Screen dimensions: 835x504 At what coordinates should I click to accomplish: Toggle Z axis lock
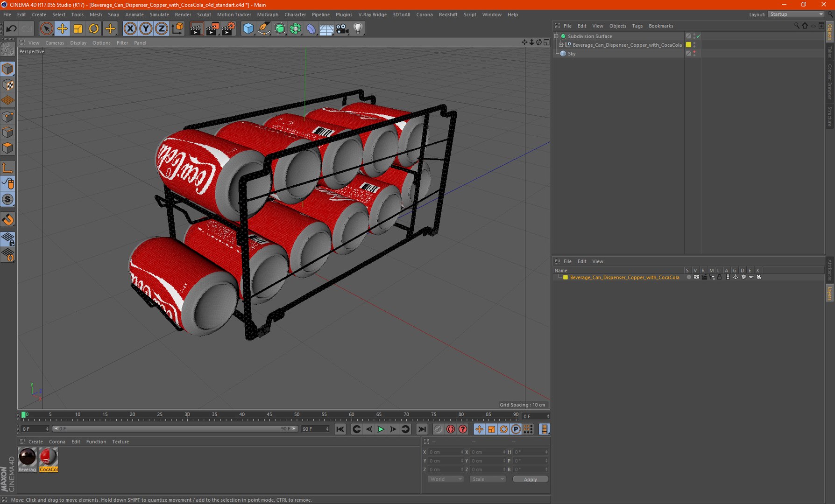coord(162,29)
